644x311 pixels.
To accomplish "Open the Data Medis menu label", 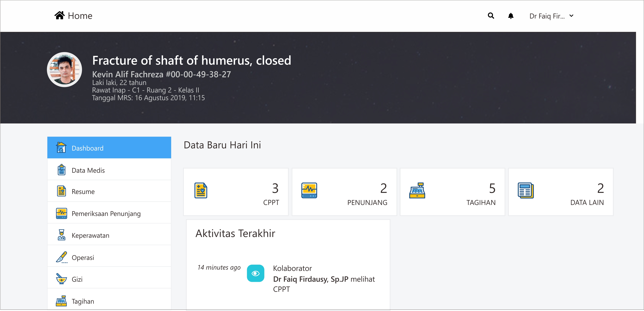I will [x=88, y=170].
